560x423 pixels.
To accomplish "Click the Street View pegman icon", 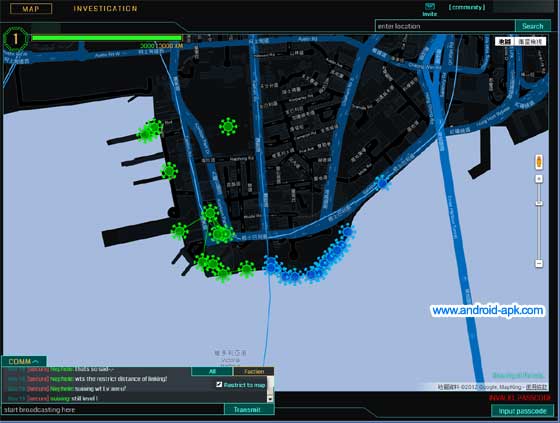I will 539,162.
